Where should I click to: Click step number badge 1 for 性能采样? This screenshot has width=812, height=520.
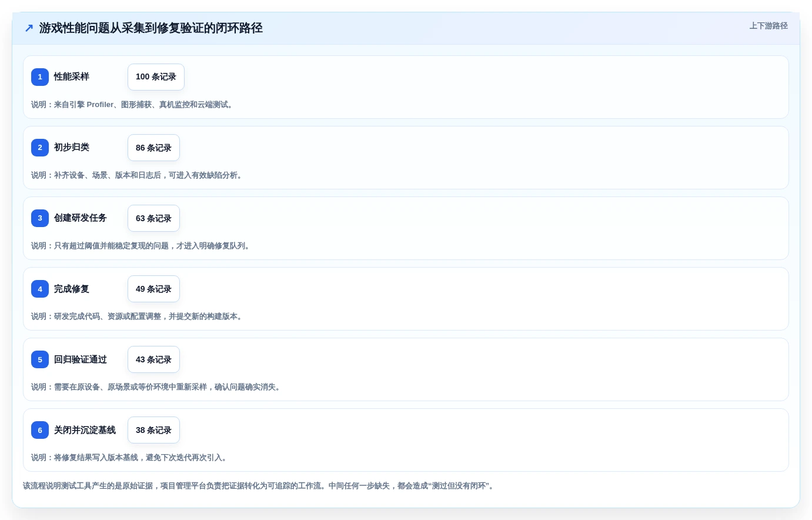click(x=40, y=77)
